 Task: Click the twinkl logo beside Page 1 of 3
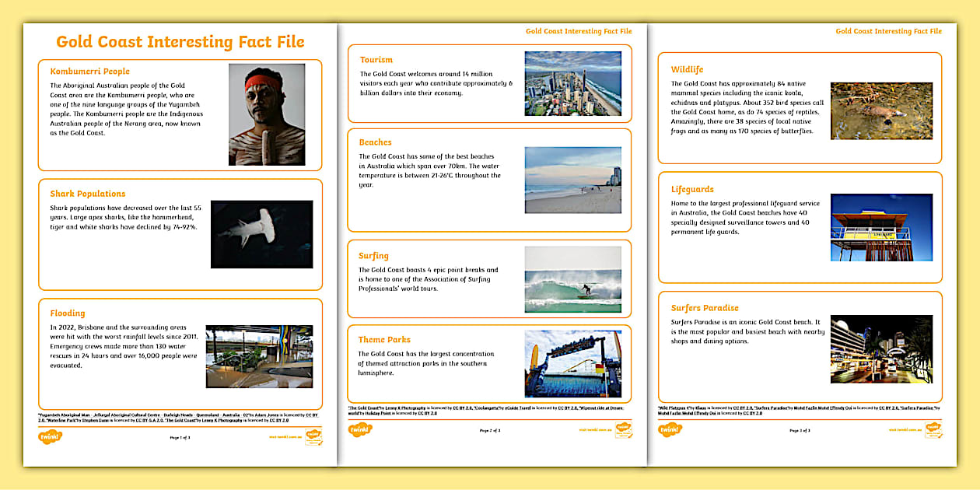pos(51,436)
